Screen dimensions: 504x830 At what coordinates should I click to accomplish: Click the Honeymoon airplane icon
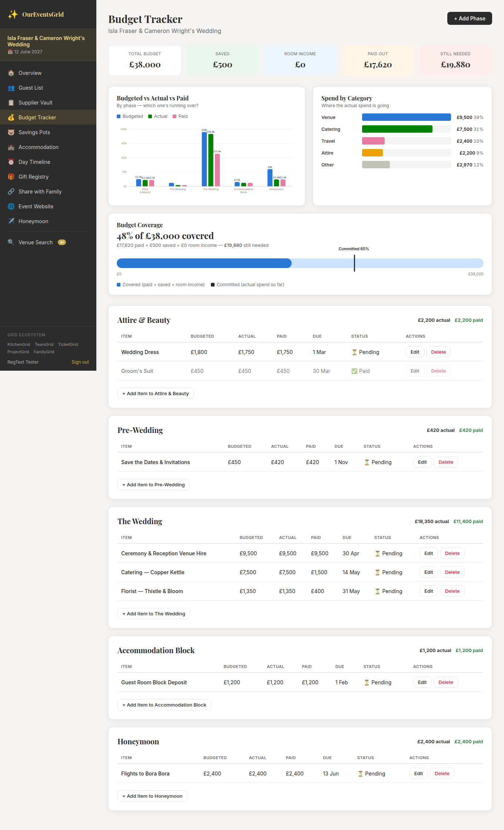point(11,221)
